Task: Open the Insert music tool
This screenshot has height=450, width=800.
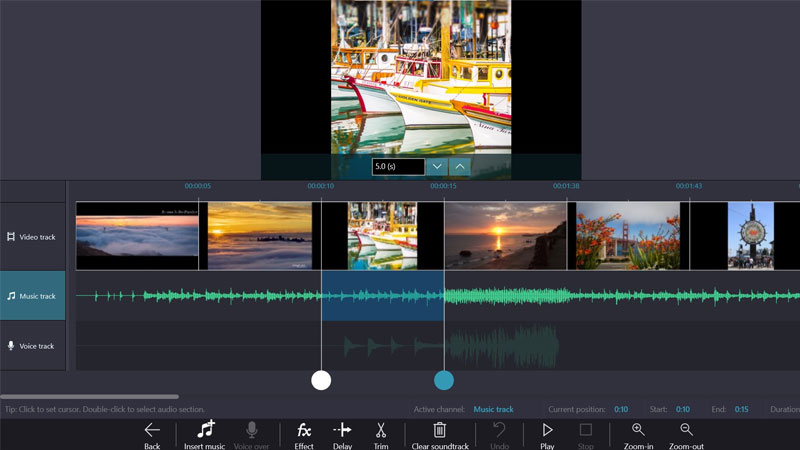Action: (x=205, y=430)
